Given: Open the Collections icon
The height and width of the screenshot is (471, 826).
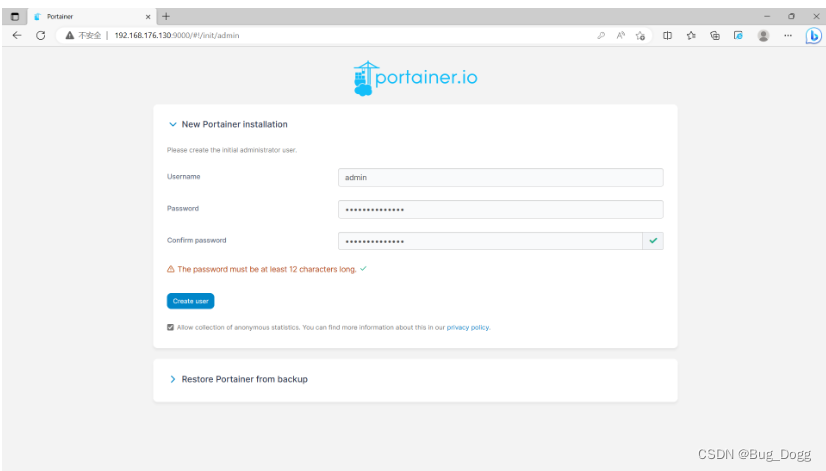Looking at the screenshot, I should (x=715, y=35).
